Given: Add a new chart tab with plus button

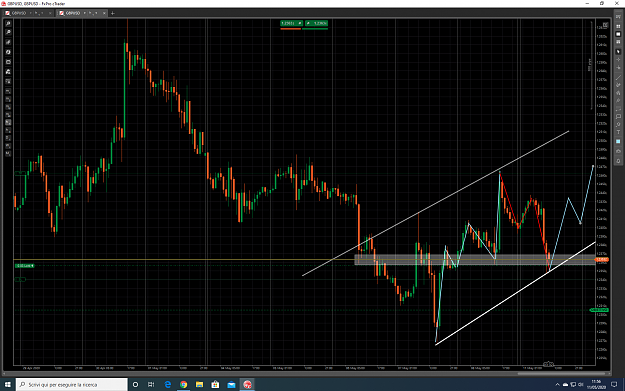Looking at the screenshot, I should tap(113, 14).
